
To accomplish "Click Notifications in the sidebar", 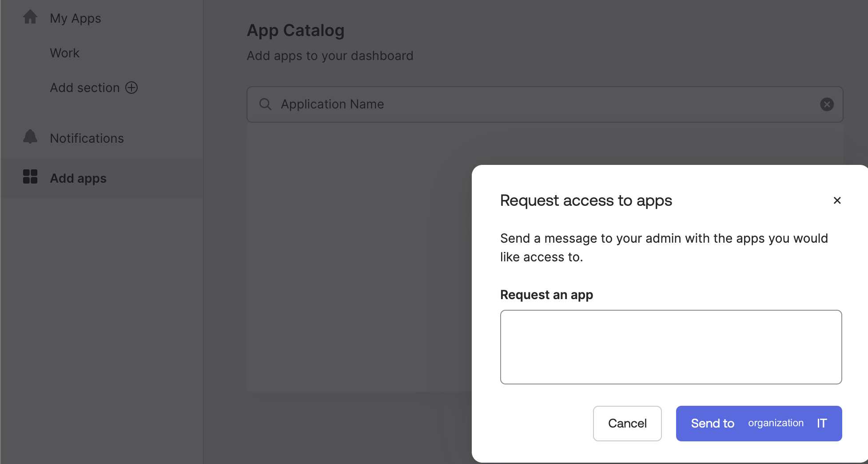I will point(87,138).
